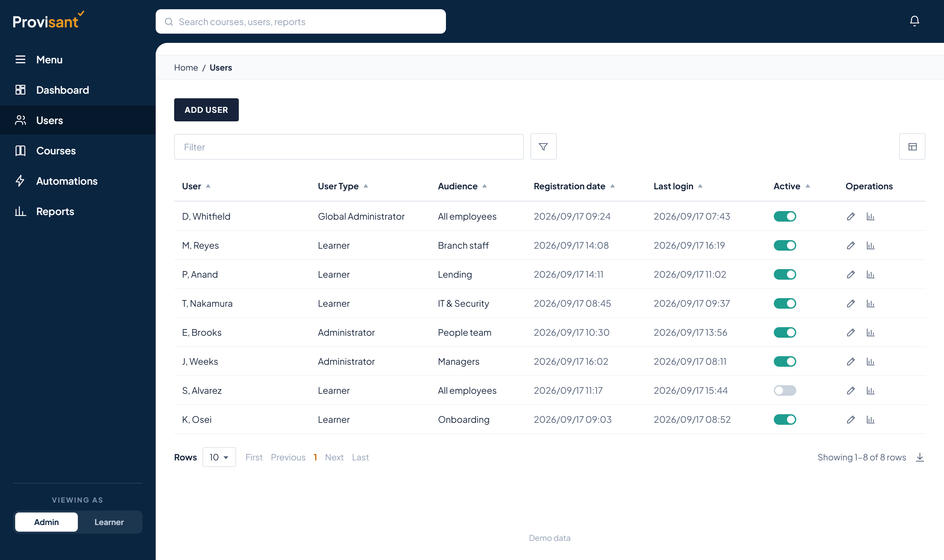
Task: View report chart for M, Reyes
Action: click(870, 245)
